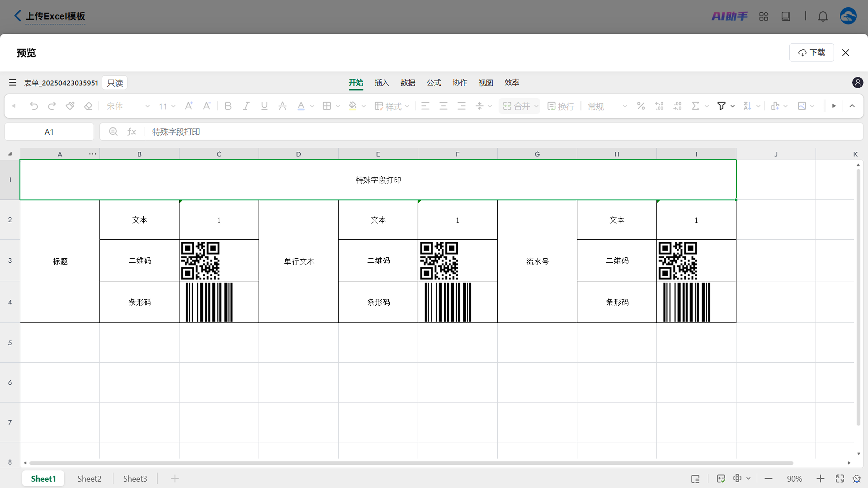Click the A1 cell name box
The width and height of the screenshot is (868, 488).
(x=49, y=132)
